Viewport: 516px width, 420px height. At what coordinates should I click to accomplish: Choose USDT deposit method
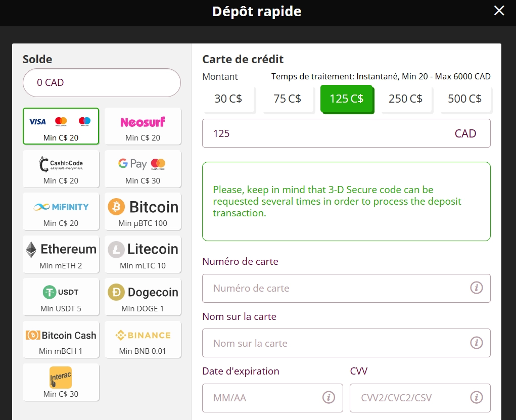pyautogui.click(x=61, y=297)
